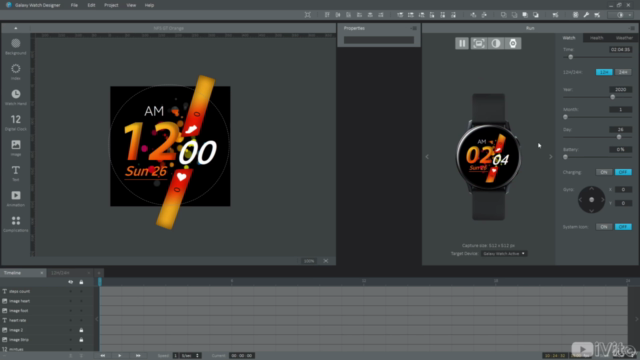
Task: Unlock the image Strip layer
Action: tap(81, 340)
